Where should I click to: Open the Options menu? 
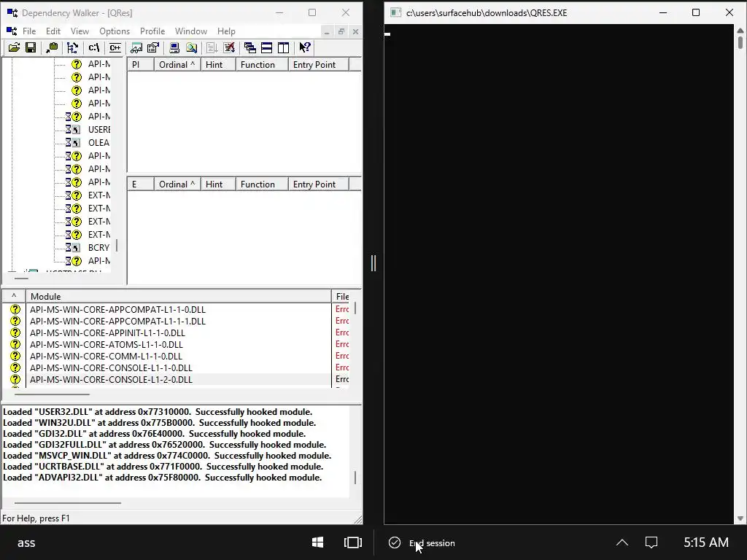tap(115, 31)
